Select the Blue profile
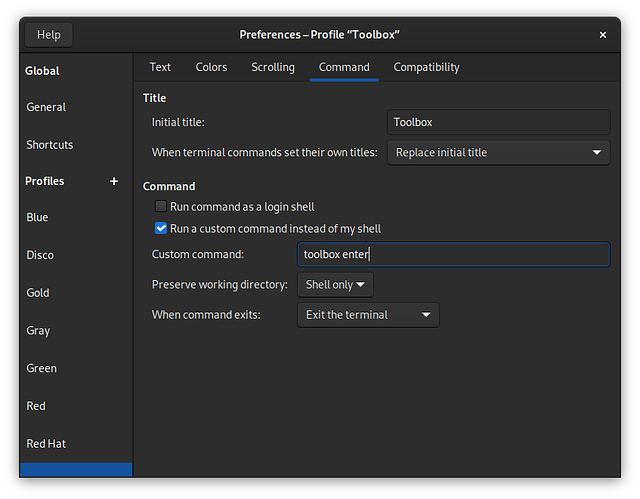Screen dimensions: 640x499 tap(37, 217)
